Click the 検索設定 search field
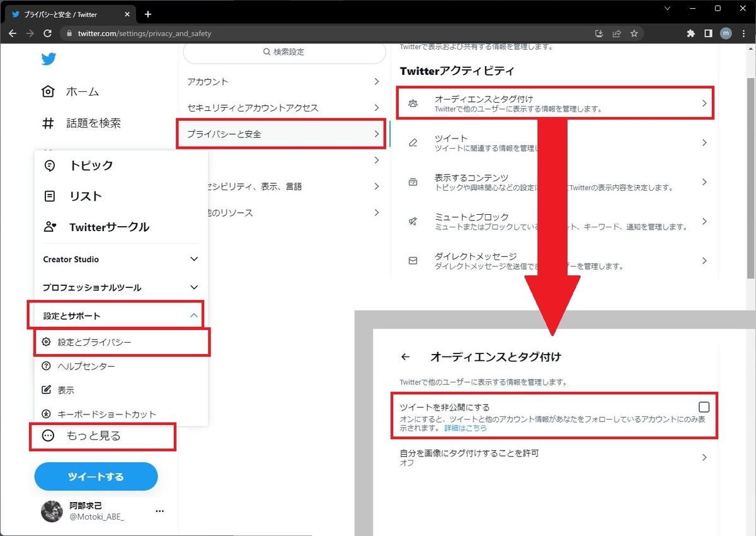The image size is (756, 536). [283, 52]
